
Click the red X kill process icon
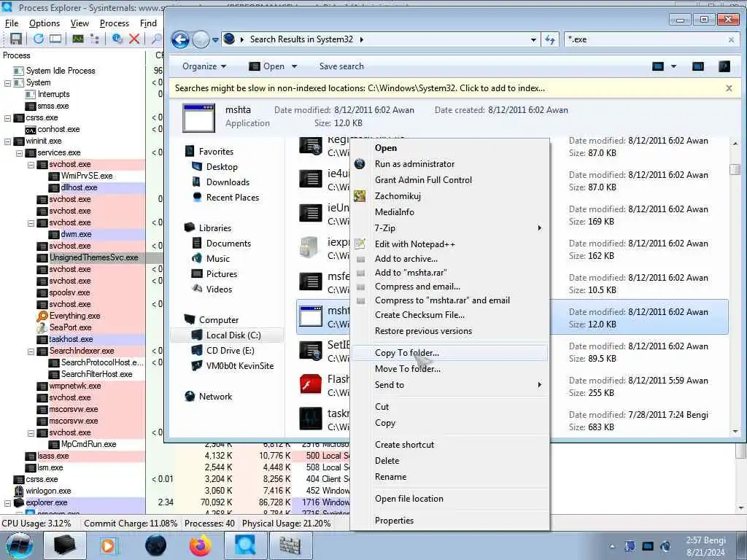(x=134, y=39)
